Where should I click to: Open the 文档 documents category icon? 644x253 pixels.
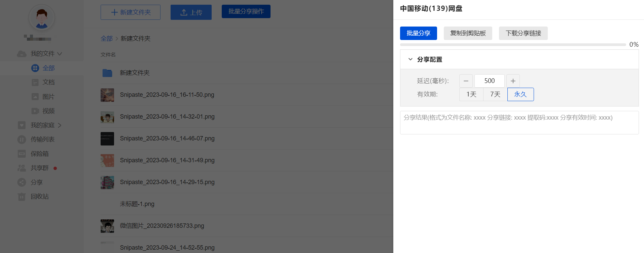tap(35, 82)
